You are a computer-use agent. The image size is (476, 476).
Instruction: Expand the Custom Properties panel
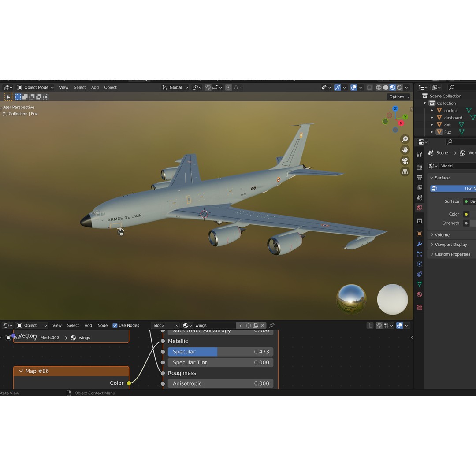(x=431, y=254)
